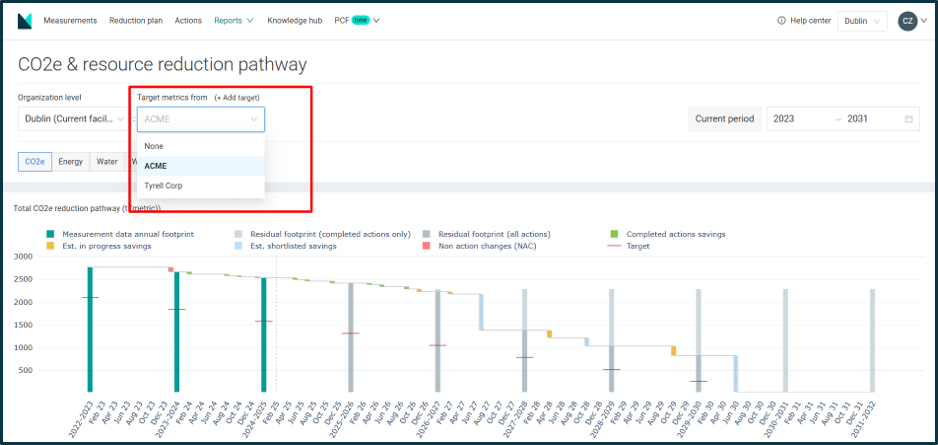938x445 pixels.
Task: Click the CZ user avatar
Action: [907, 21]
